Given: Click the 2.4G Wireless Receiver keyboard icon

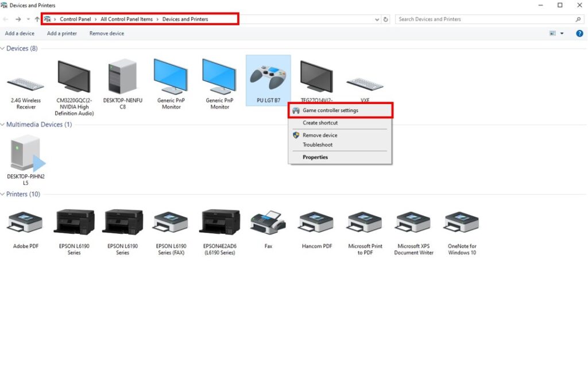Looking at the screenshot, I should [x=26, y=84].
